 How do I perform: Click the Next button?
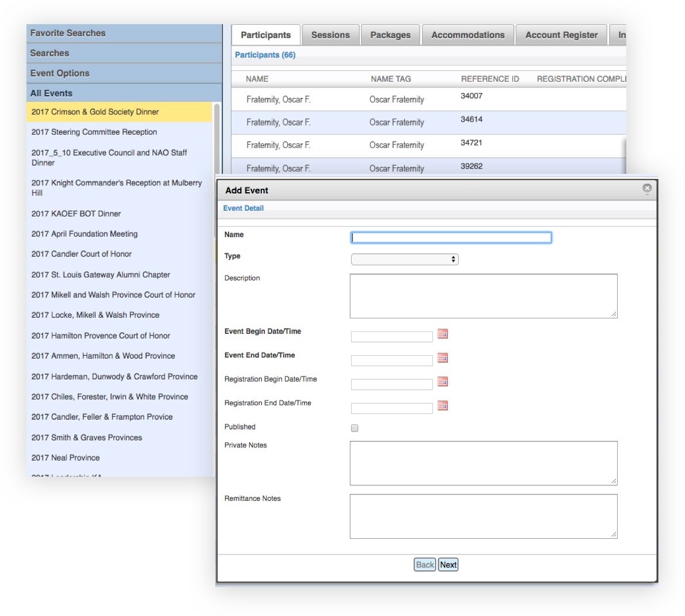point(448,565)
